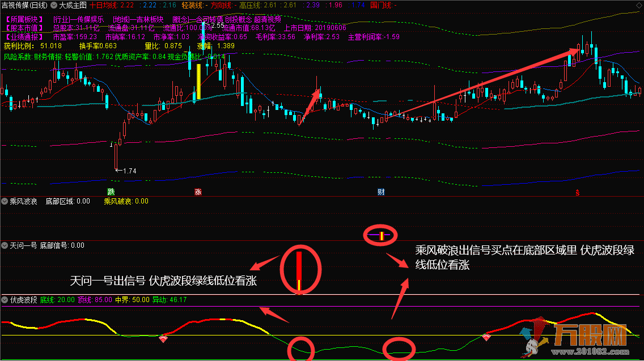Click the 【所属板块】 heading

coord(24,19)
